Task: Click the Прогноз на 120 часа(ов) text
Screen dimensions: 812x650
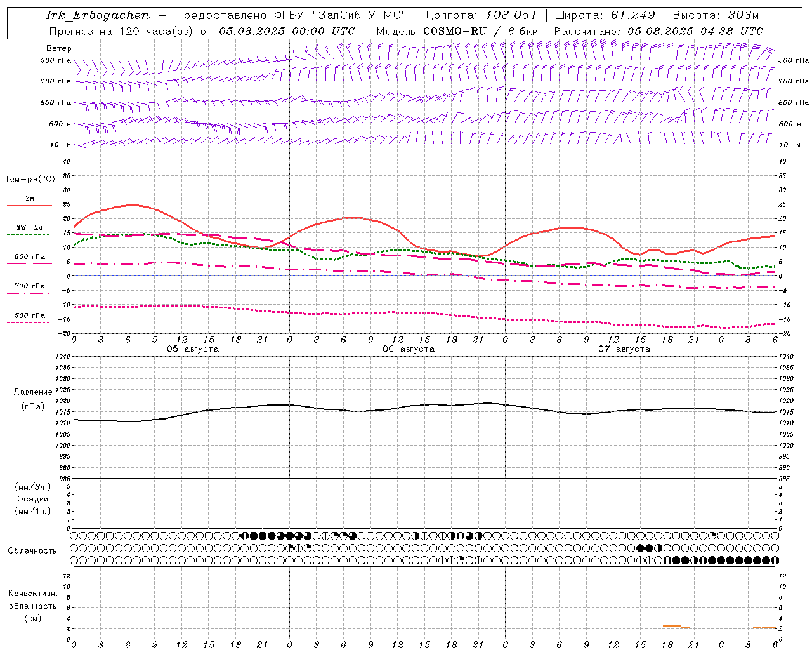Action: point(121,31)
